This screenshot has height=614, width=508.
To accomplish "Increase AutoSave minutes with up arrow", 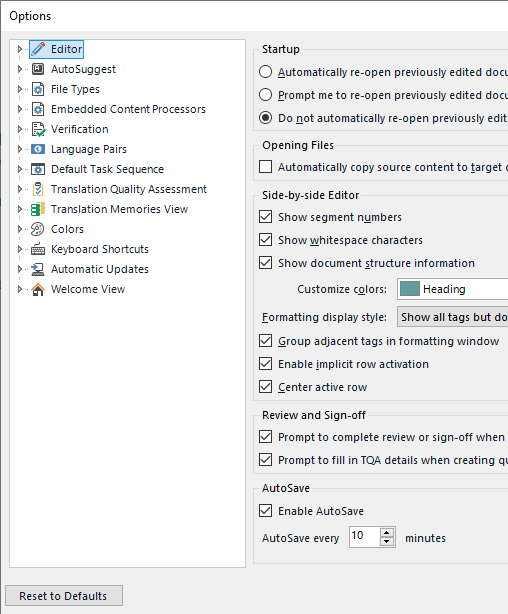I will (387, 533).
